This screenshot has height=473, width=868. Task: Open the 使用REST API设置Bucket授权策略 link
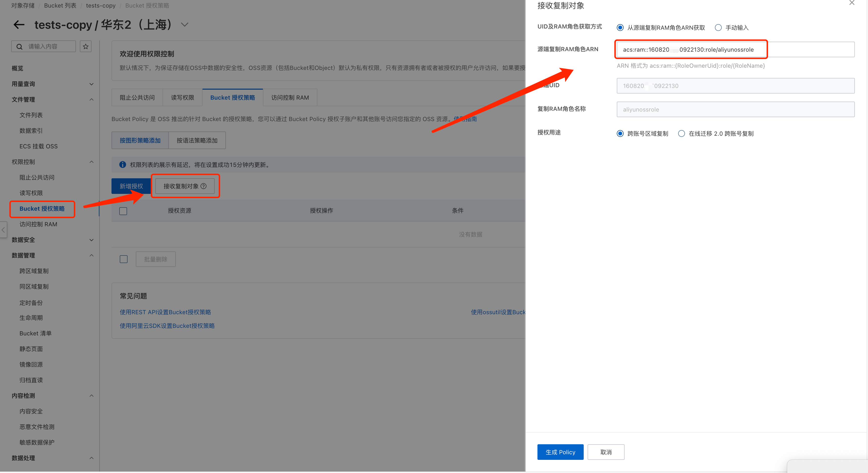click(x=165, y=312)
